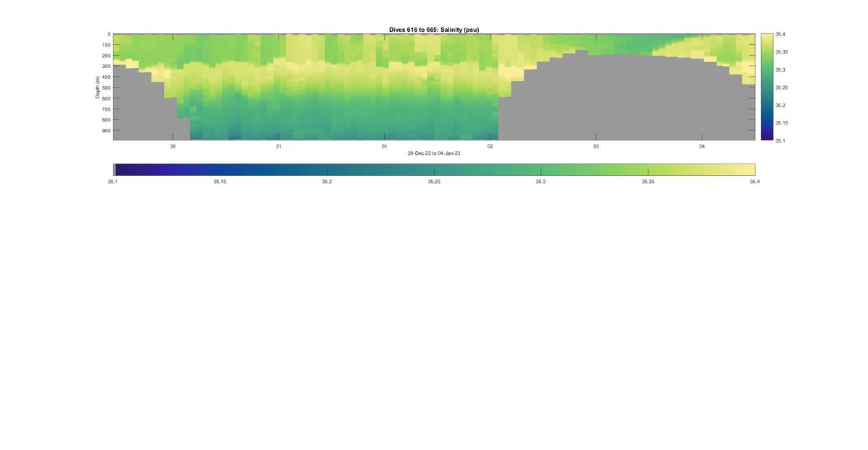Pick '35.2' label under horizontal colorbar

(327, 182)
